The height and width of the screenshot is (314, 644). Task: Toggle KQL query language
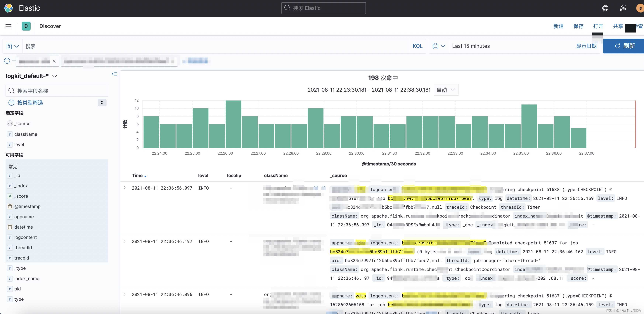click(418, 46)
